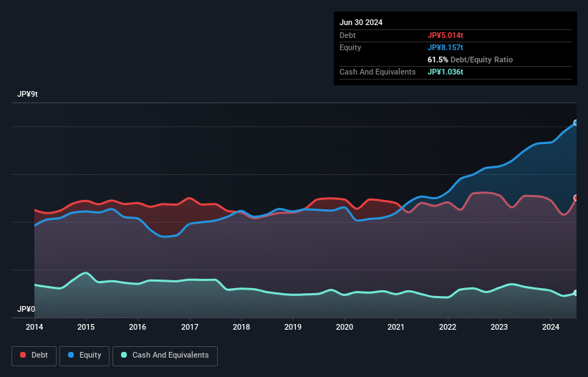Click the 2024 x-axis label
Image resolution: width=588 pixels, height=377 pixels.
(551, 327)
